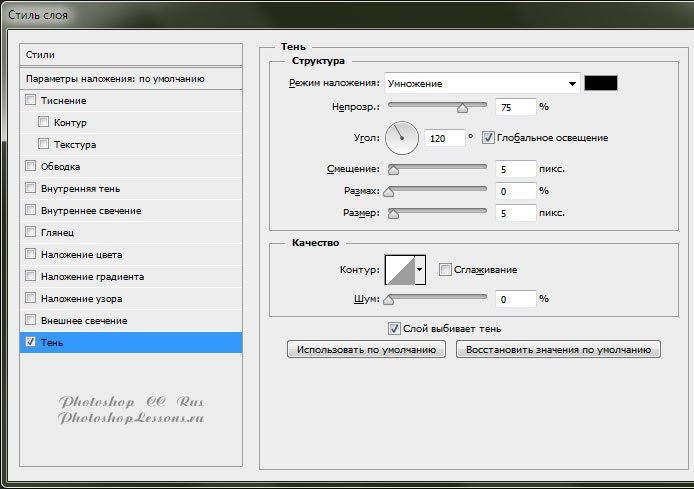Click the Размер slider track
The width and height of the screenshot is (694, 489).
(440, 211)
